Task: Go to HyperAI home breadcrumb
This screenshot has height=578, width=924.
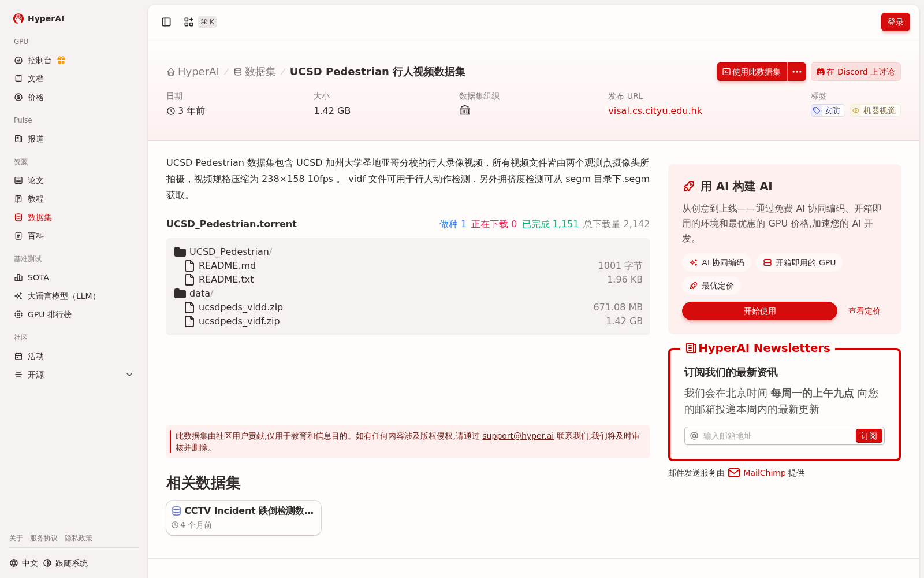Action: [193, 72]
